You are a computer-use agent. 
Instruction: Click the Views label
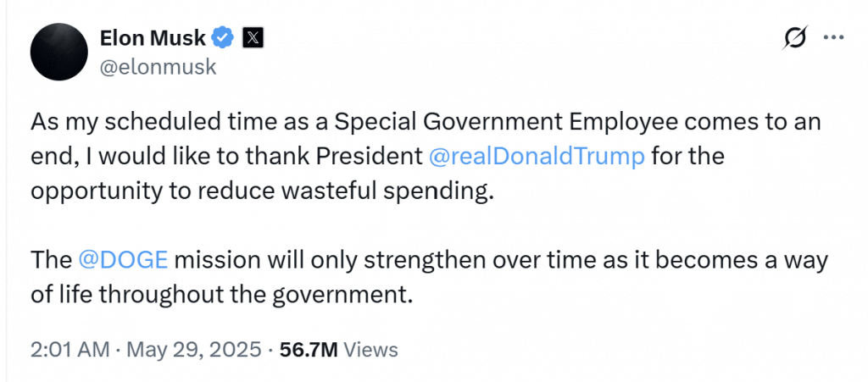[371, 349]
